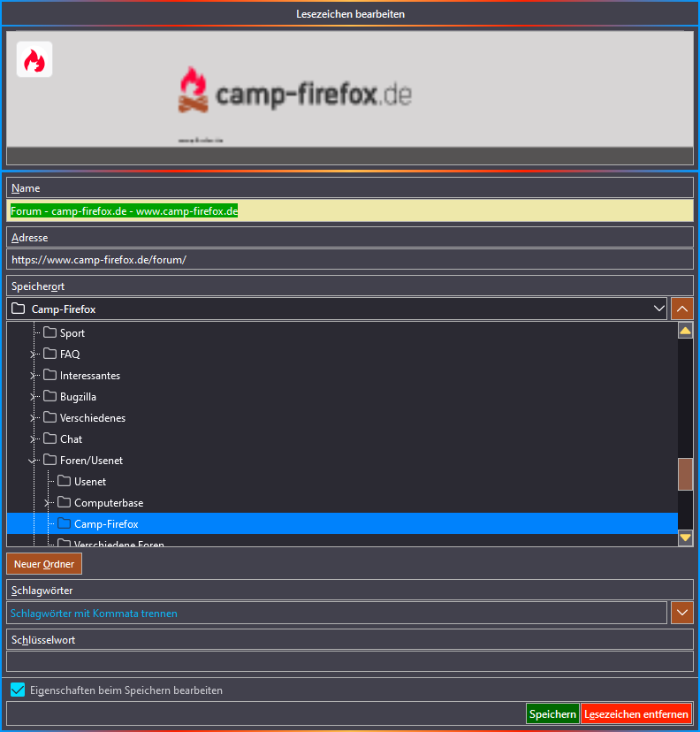700x732 pixels.
Task: Click the folder tree scrollbar thumb
Action: pyautogui.click(x=685, y=475)
